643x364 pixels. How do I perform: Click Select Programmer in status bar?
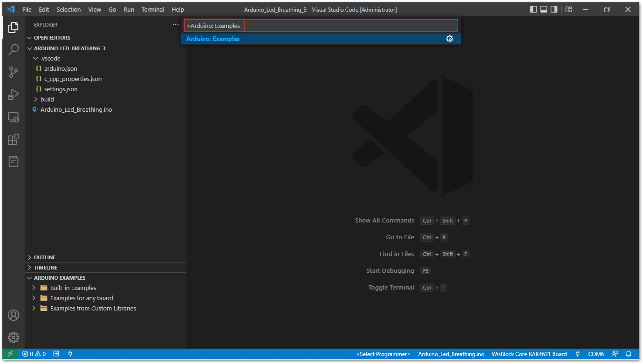(383, 354)
